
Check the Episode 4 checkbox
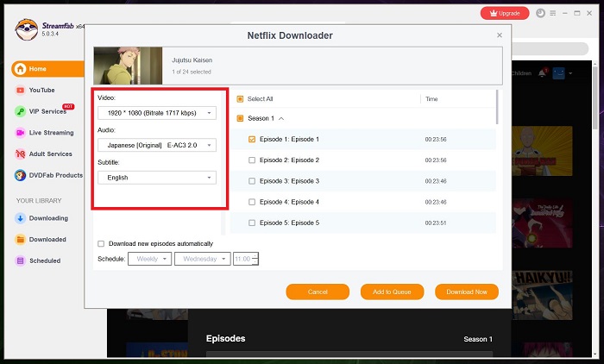pos(252,202)
